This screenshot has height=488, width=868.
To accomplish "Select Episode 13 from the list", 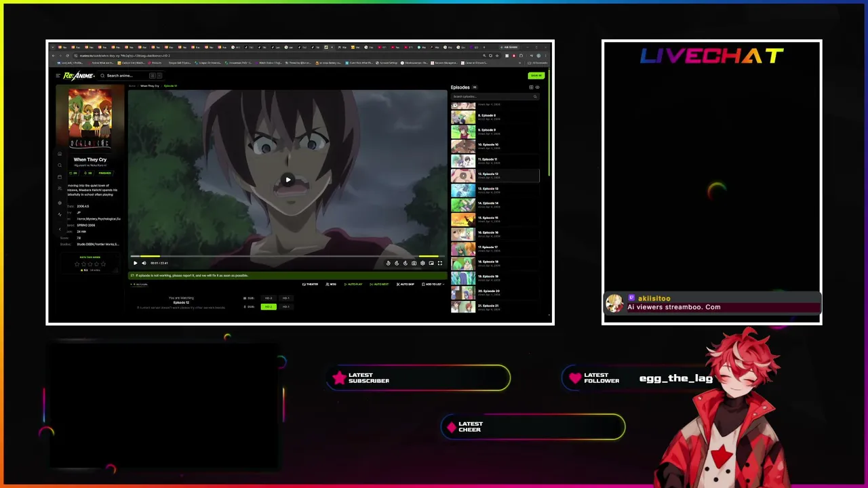I will (x=495, y=190).
